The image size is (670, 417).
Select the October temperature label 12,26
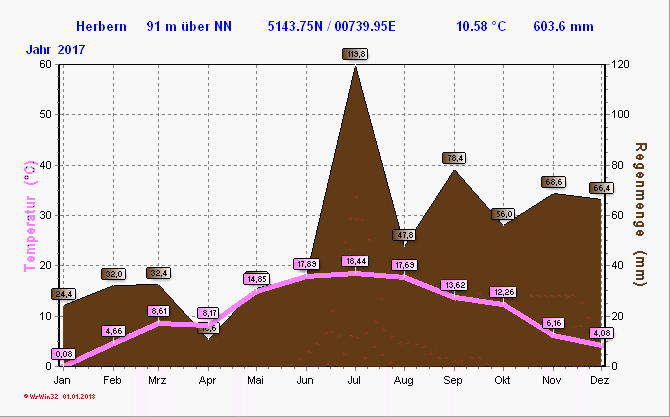[x=503, y=292]
